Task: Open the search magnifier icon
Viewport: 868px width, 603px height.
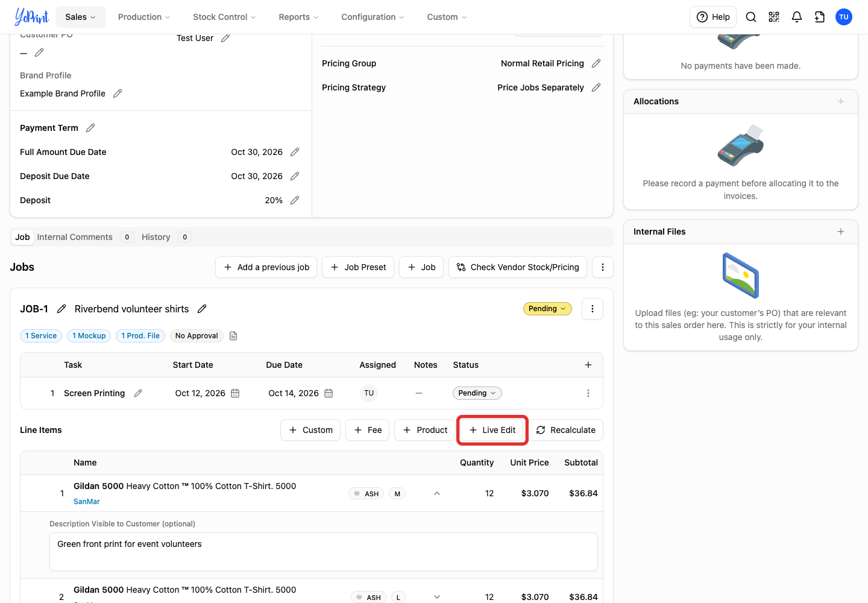Action: click(751, 17)
